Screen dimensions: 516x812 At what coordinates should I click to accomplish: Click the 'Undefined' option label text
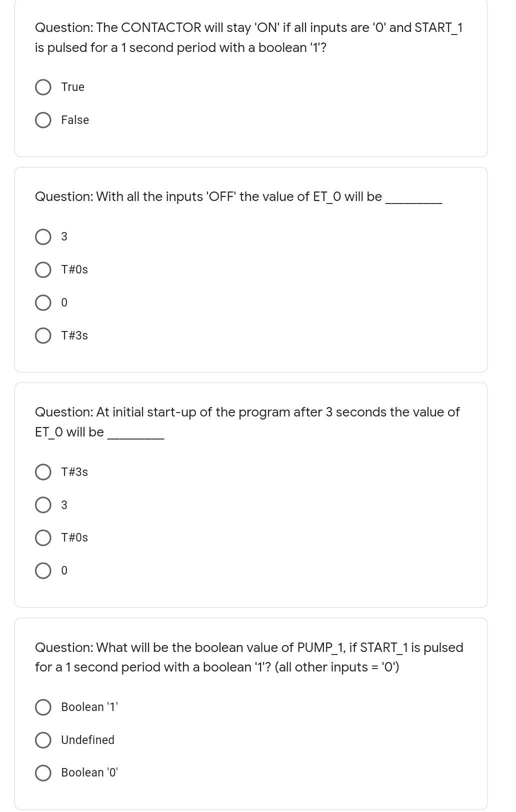click(x=87, y=739)
